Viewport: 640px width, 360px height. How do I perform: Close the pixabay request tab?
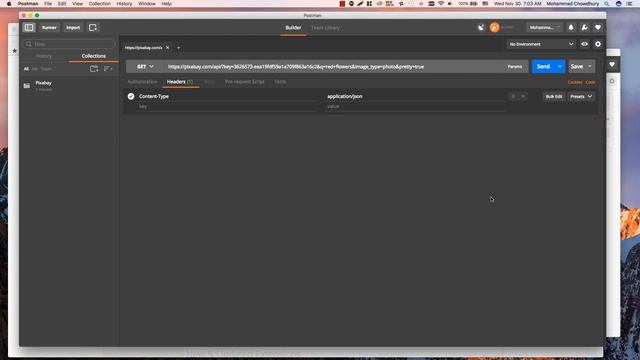[x=167, y=48]
